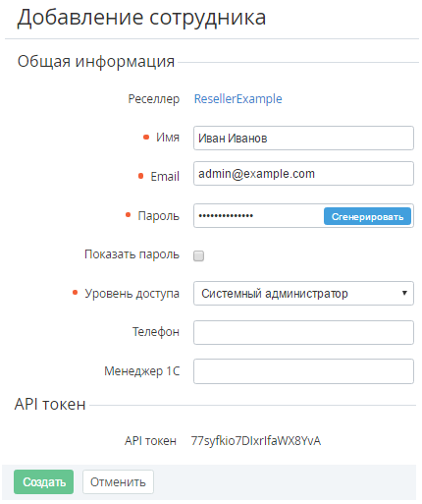
Task: Cancel with the Отменить button
Action: point(118,481)
